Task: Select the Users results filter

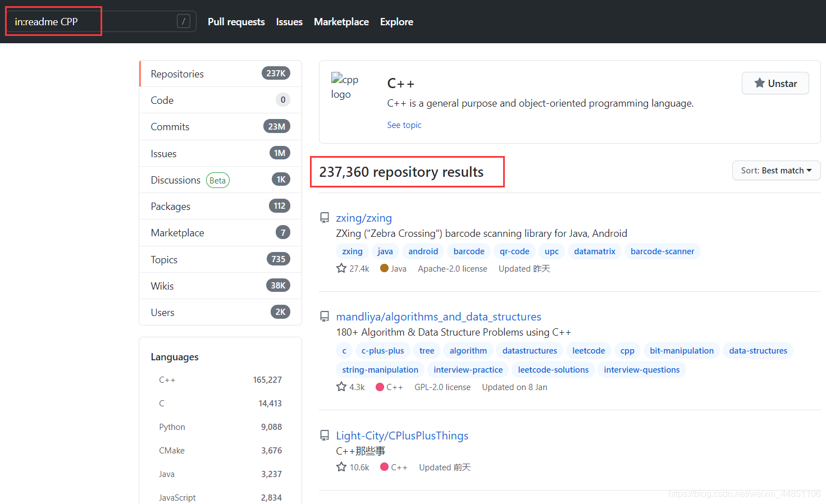Action: [221, 312]
